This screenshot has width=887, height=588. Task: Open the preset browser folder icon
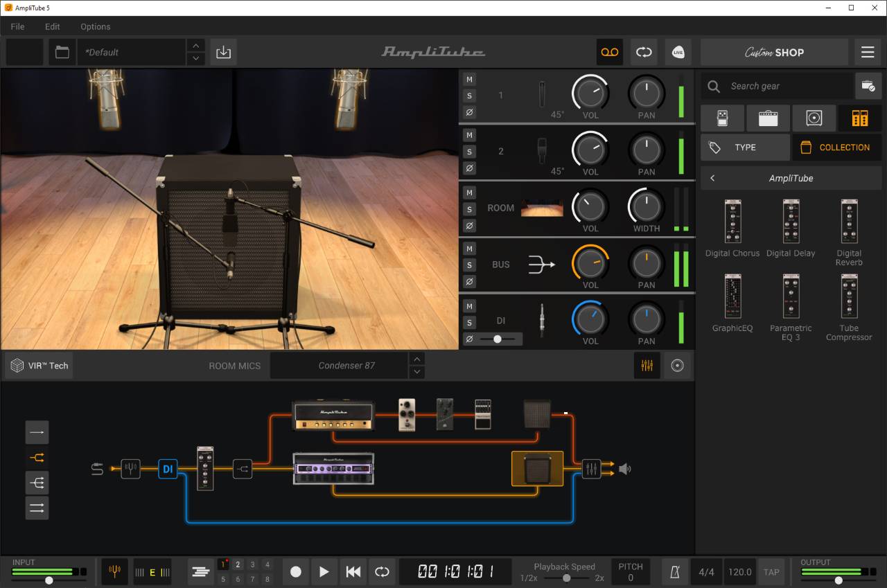click(x=62, y=52)
